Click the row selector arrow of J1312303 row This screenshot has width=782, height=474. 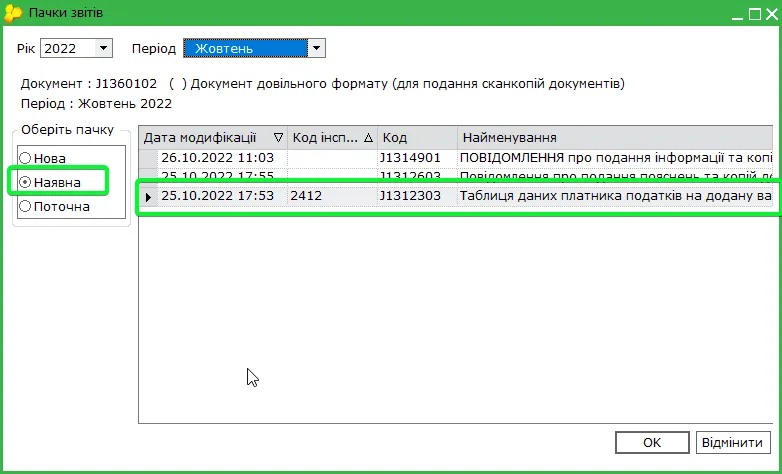[148, 197]
